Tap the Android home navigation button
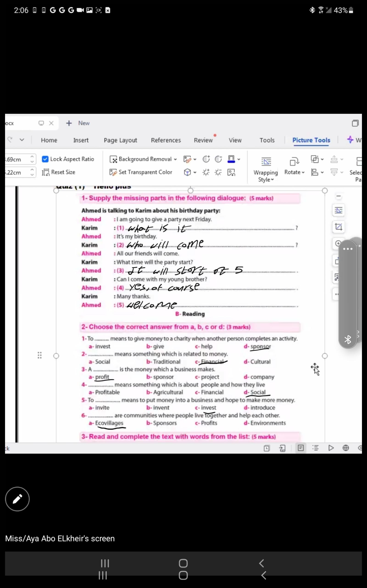The height and width of the screenshot is (588, 367). (x=183, y=563)
